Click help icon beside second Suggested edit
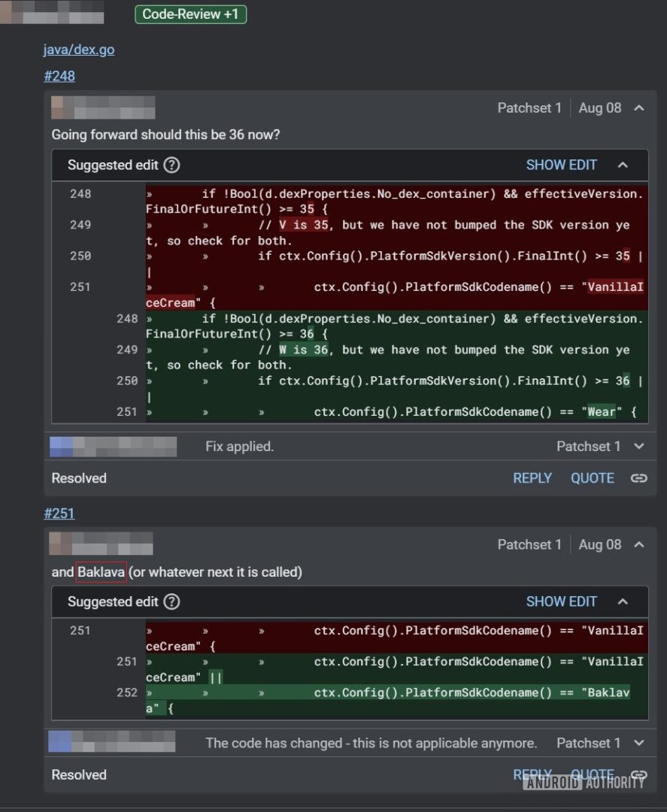Screen dimensions: 667x812 pos(172,601)
